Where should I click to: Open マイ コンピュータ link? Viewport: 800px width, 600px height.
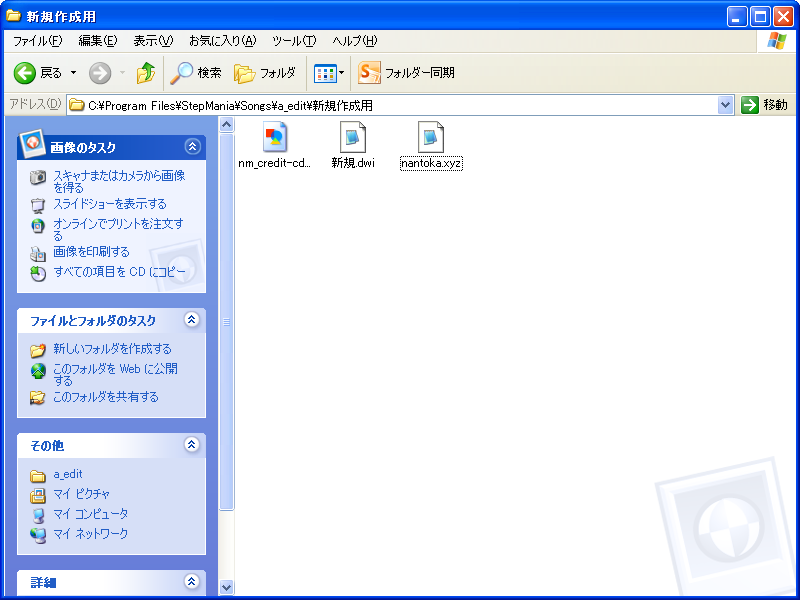click(91, 514)
